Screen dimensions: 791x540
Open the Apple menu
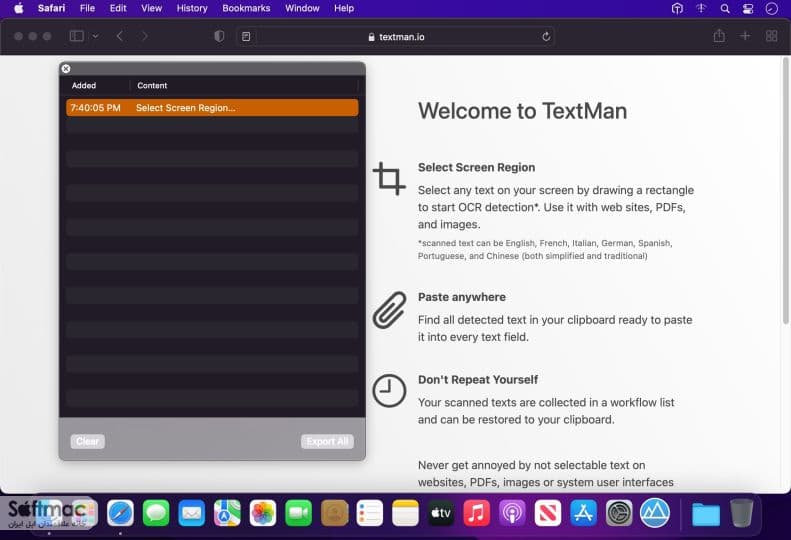pyautogui.click(x=19, y=8)
